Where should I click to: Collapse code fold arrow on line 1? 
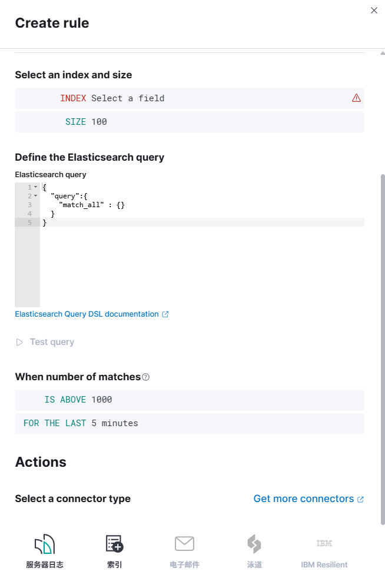(x=36, y=187)
